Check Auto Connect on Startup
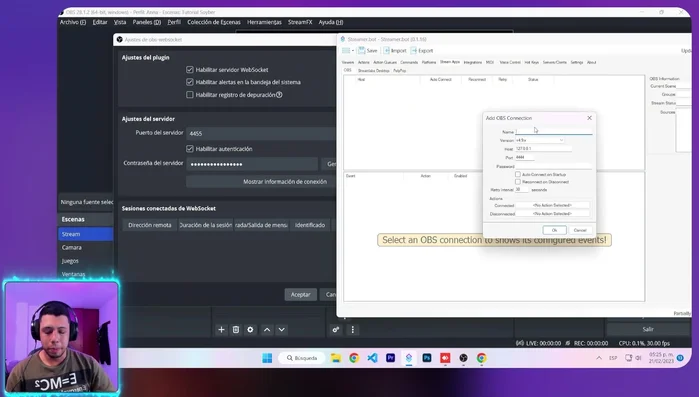The width and height of the screenshot is (699, 397). tap(518, 174)
